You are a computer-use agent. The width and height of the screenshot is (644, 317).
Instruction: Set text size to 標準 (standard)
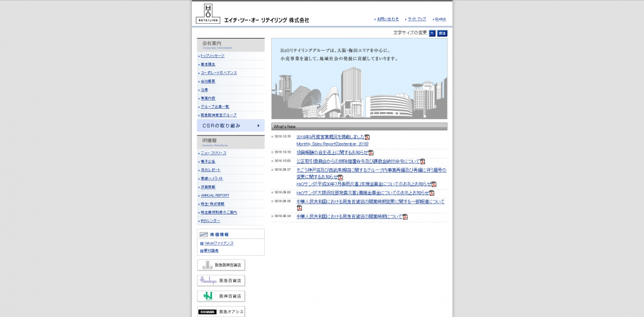point(442,34)
